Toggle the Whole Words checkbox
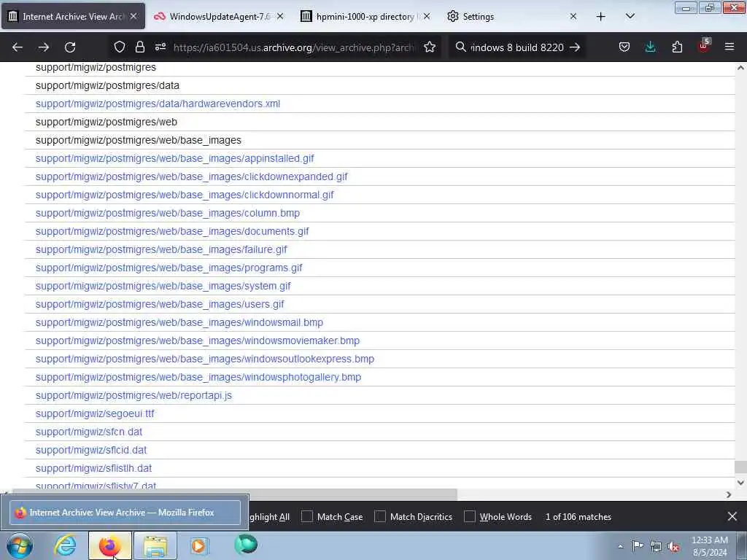747x560 pixels. click(x=469, y=516)
